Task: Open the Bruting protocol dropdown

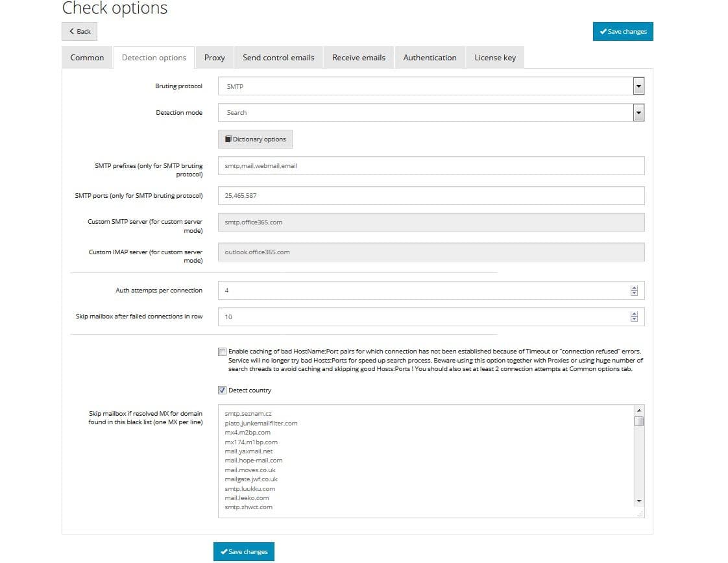Action: click(x=638, y=86)
